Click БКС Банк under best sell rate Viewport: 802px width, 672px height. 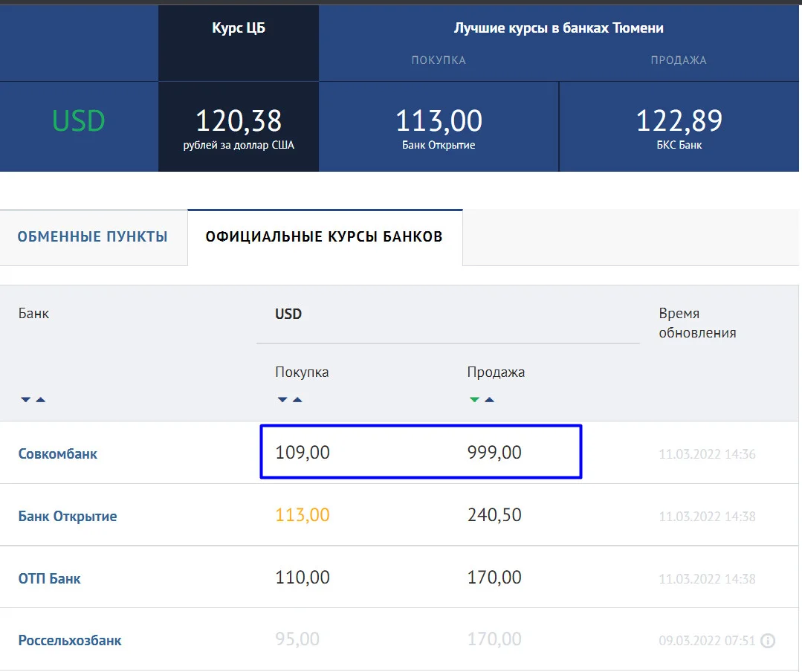click(679, 145)
